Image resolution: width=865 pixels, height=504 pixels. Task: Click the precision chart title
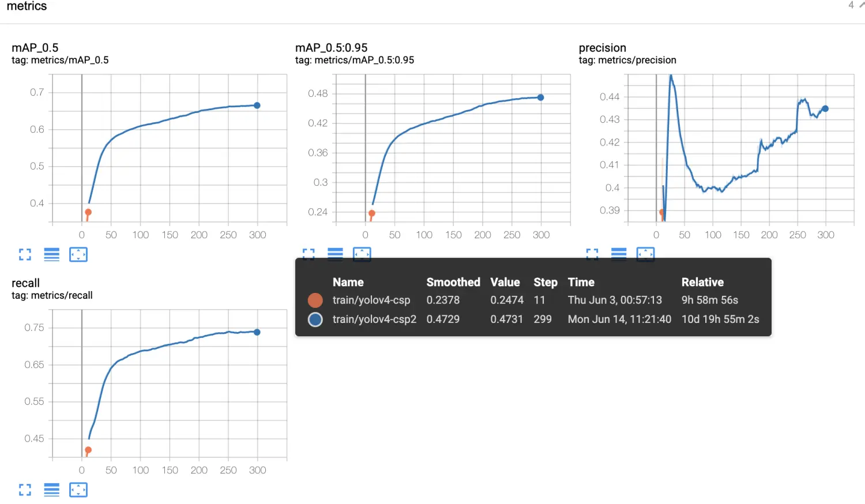point(603,48)
